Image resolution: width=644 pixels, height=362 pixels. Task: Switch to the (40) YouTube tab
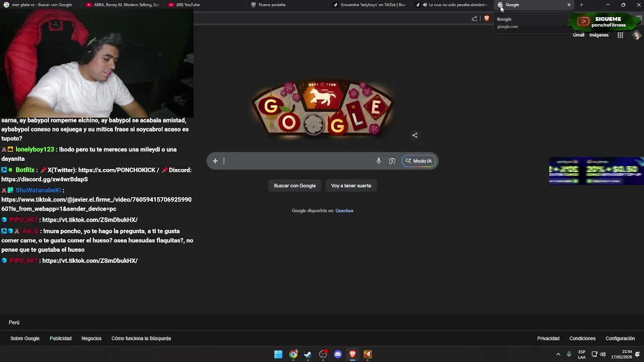point(206,5)
